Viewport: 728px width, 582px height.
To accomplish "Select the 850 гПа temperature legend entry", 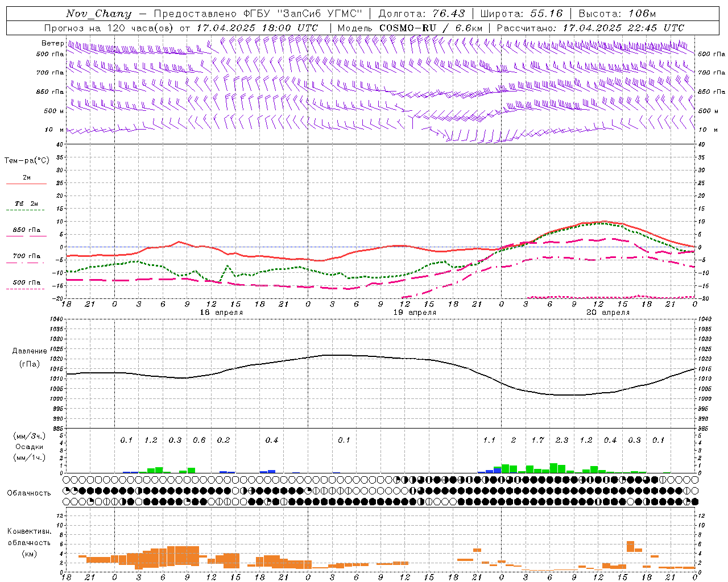I will coord(27,230).
